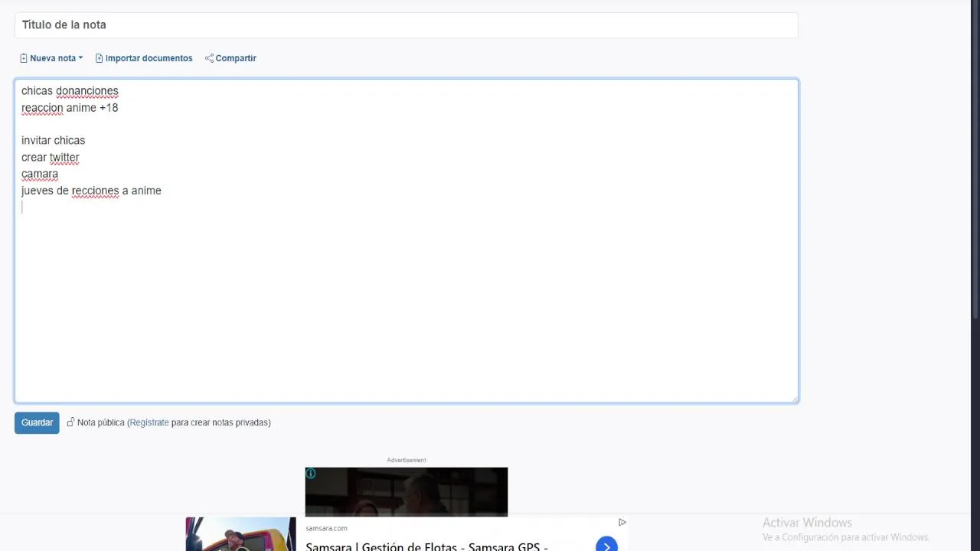Open the Nueva nota dropdown
This screenshot has height=551, width=980.
(x=51, y=58)
